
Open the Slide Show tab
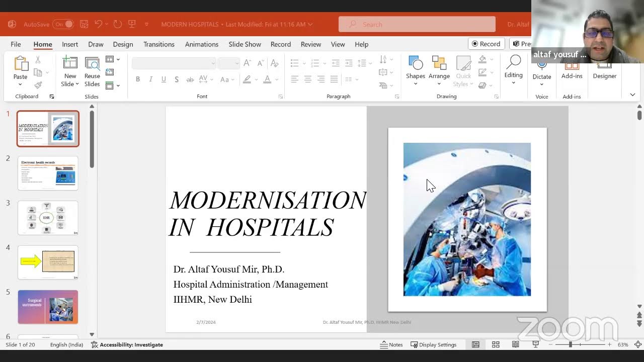(x=245, y=44)
